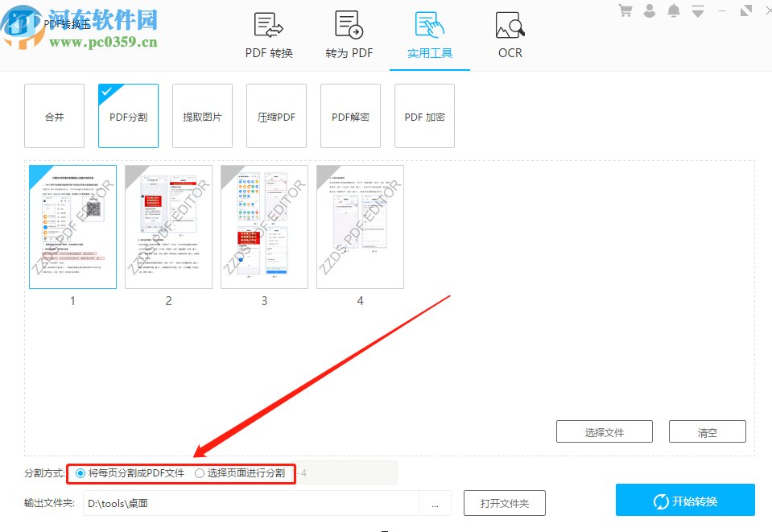Click the PDF 转换 document icon

pos(268,26)
